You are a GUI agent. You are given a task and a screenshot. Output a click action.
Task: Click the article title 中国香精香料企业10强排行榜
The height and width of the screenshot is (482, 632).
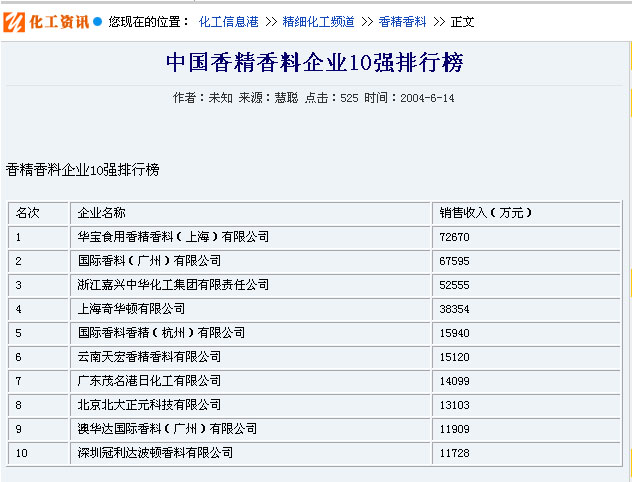tap(314, 63)
